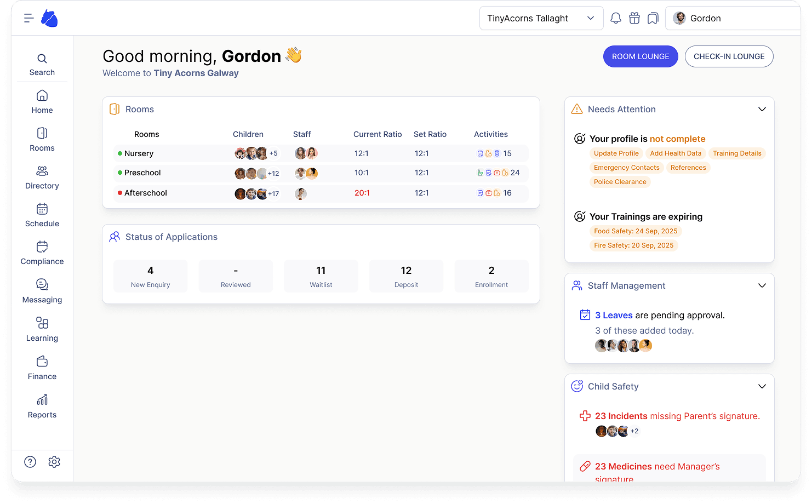Viewport: 812px width, 504px height.
Task: Click profile icon beside 'Your profile is'
Action: [580, 139]
